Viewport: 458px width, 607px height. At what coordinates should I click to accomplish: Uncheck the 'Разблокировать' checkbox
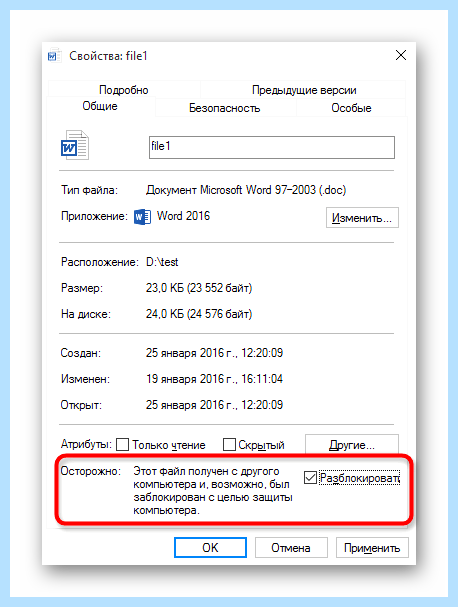(310, 478)
